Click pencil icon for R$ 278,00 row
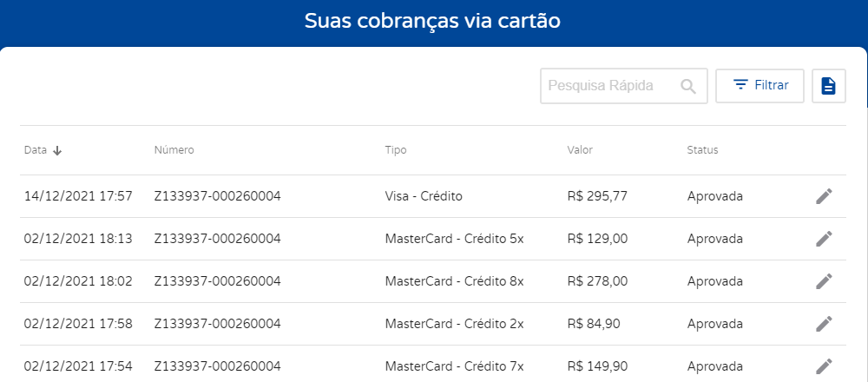This screenshot has height=382, width=868. pyautogui.click(x=824, y=281)
